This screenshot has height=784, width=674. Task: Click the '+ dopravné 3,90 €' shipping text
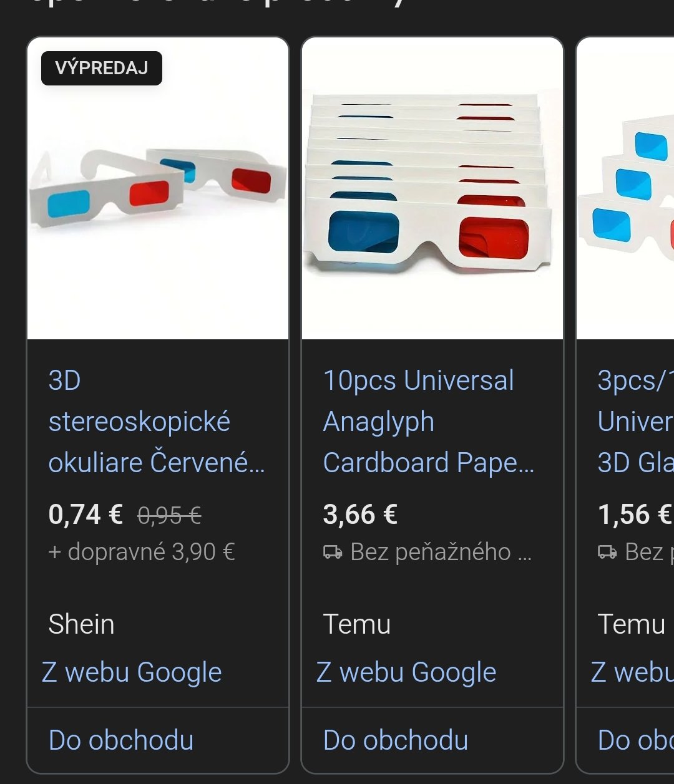[142, 552]
